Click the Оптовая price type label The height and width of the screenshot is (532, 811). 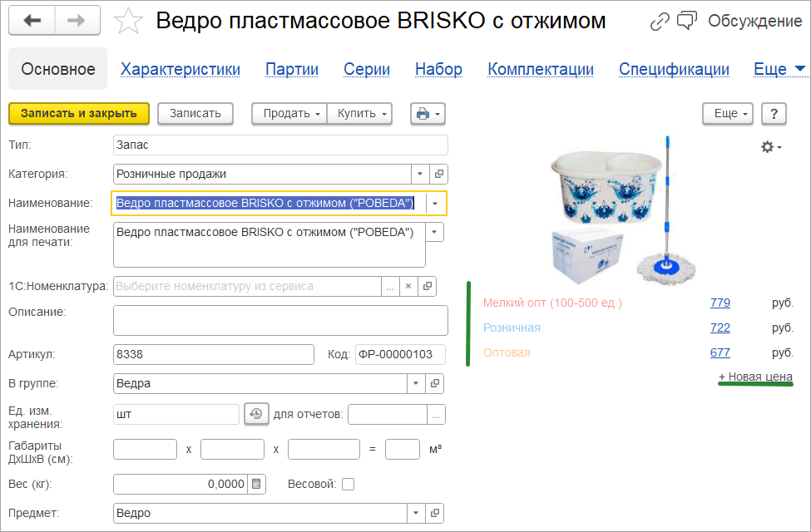(x=507, y=353)
